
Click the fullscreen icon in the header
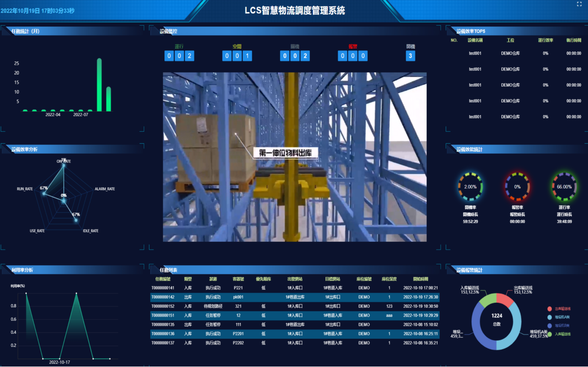tap(579, 4)
